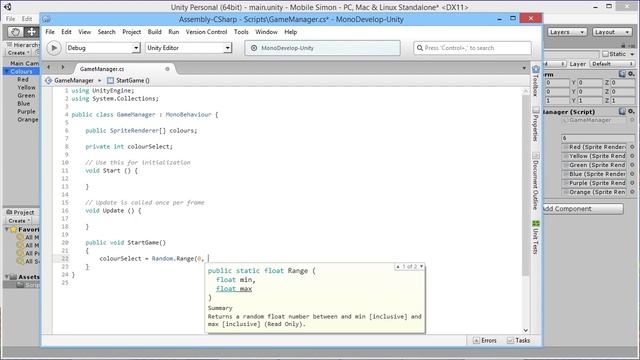Pick object for Purple Sprite Renderer slot
This screenshot has width=640, height=360.
(632, 183)
